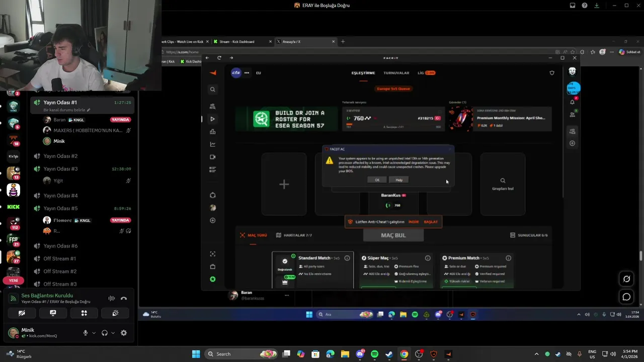Click ESEA Season 57 roster banner
Image resolution: width=644 pixels, height=362 pixels.
[x=287, y=119]
